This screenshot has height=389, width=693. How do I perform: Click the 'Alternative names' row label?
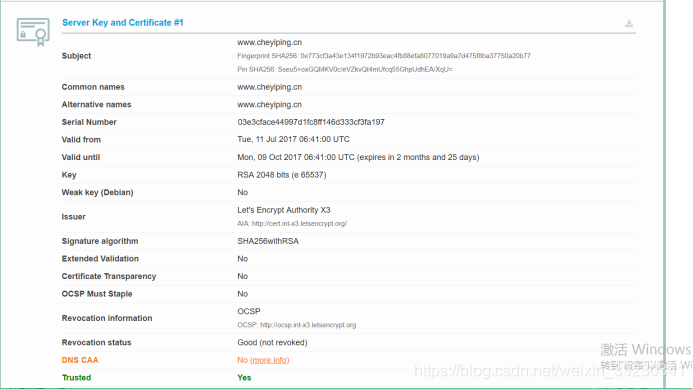click(x=97, y=105)
